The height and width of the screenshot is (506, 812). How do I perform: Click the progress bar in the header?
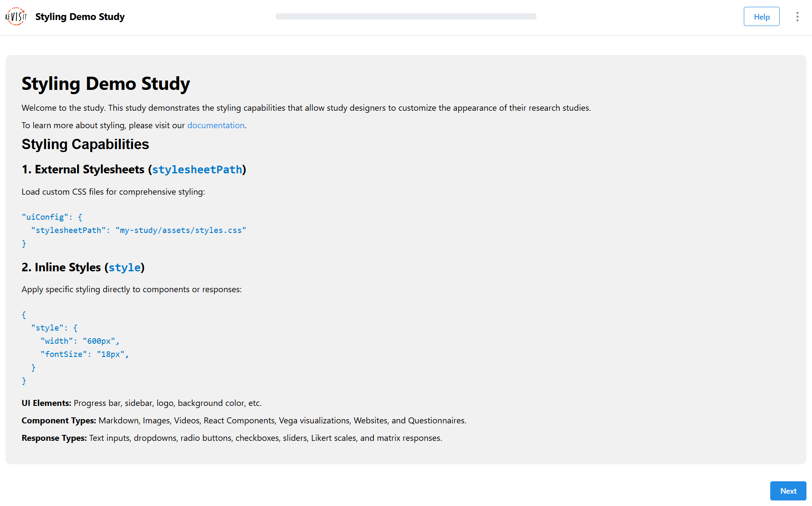coord(406,17)
